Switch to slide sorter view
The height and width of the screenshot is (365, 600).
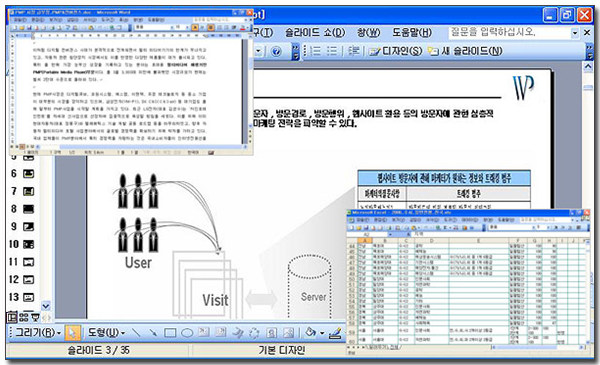[24, 317]
